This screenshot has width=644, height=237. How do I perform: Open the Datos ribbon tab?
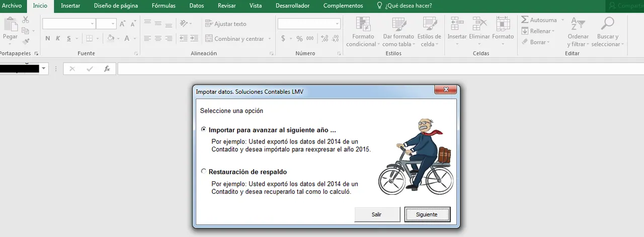click(x=197, y=6)
